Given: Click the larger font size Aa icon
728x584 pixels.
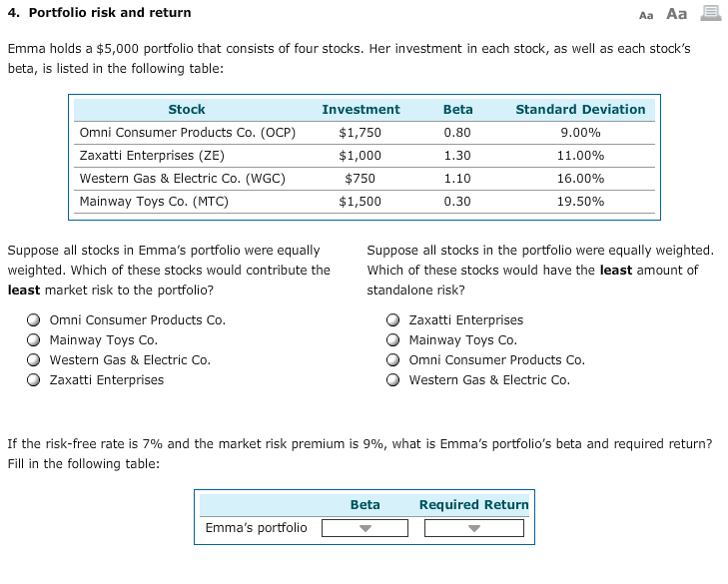Looking at the screenshot, I should [676, 14].
